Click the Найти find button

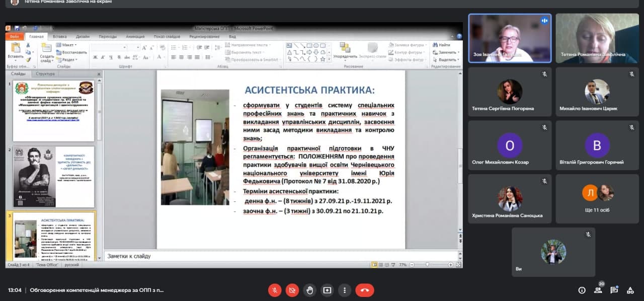[x=441, y=45]
